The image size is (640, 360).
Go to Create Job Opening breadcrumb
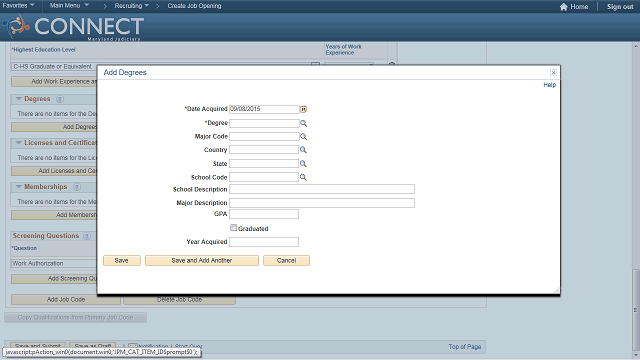click(x=194, y=6)
